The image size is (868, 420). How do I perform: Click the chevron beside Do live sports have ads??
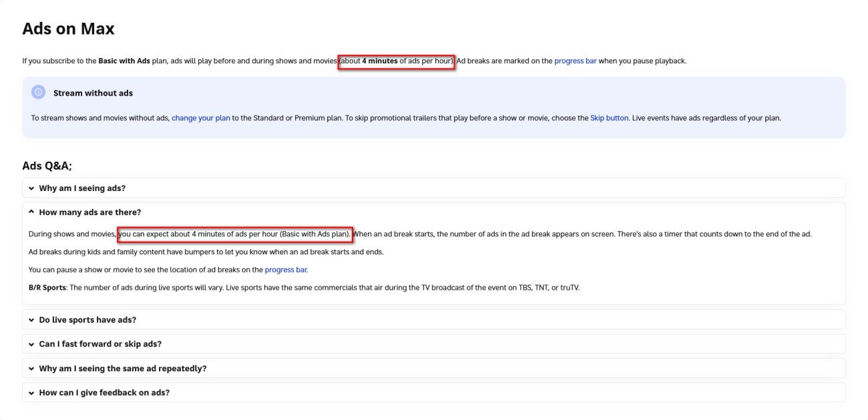click(31, 320)
